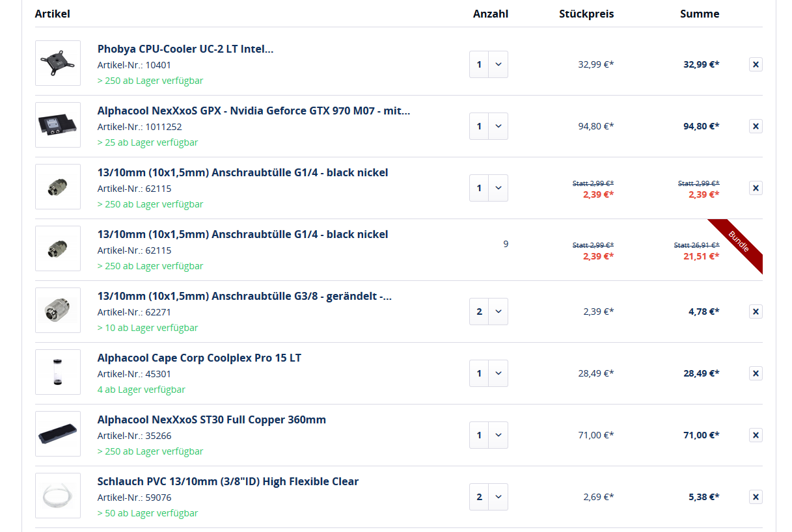Viewport: 792px width, 532px height.
Task: Open quantity dropdown for Phobya CPU-Cooler
Action: pos(489,64)
